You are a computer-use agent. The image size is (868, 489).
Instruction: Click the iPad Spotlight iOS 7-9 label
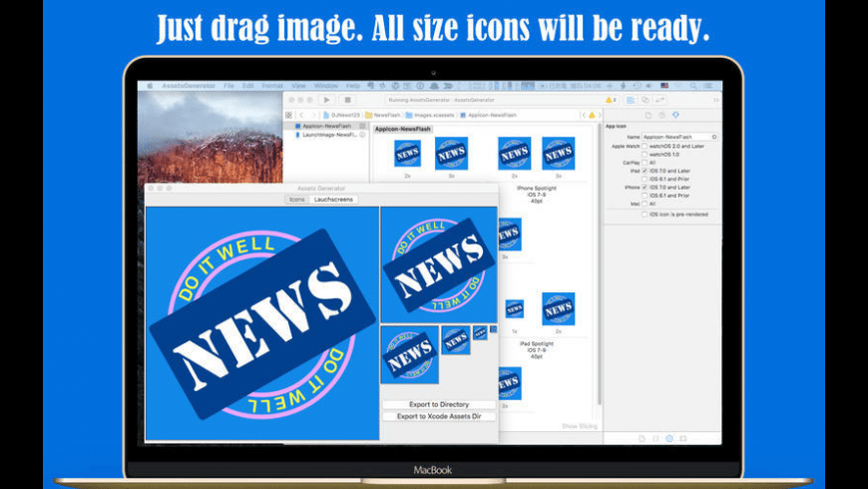coord(537,350)
